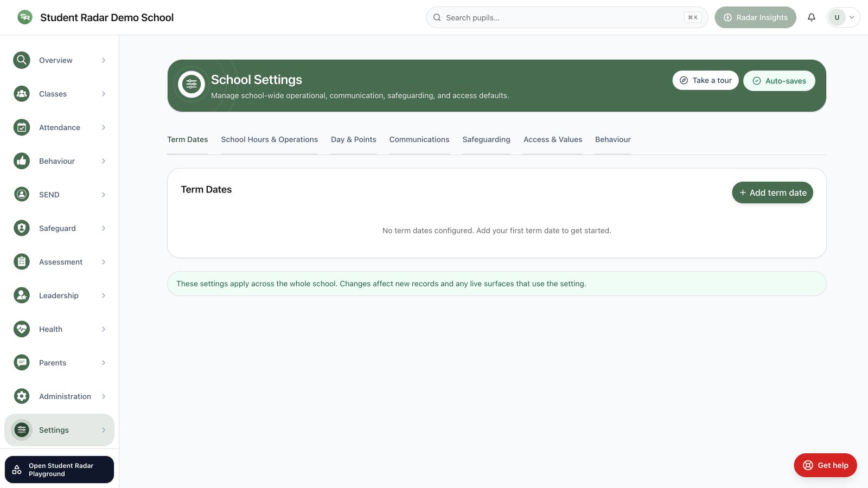Click the Safeguard shield icon
The width and height of the screenshot is (868, 488).
pyautogui.click(x=22, y=228)
